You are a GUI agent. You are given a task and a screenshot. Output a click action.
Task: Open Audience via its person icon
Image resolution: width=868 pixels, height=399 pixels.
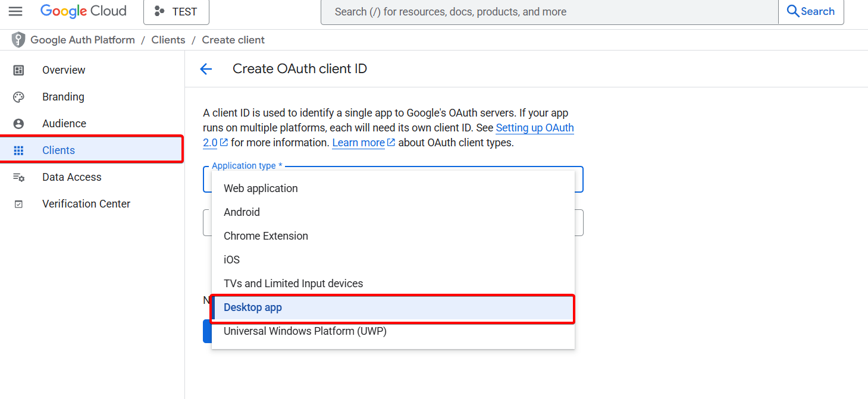point(18,124)
